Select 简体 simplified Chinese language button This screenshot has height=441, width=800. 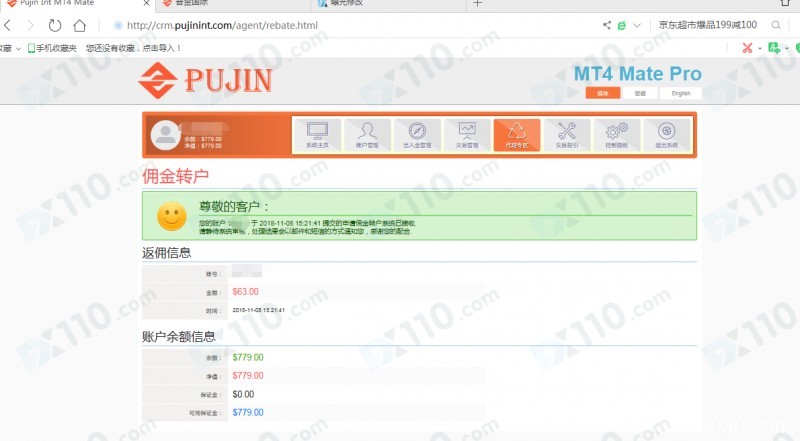[603, 93]
